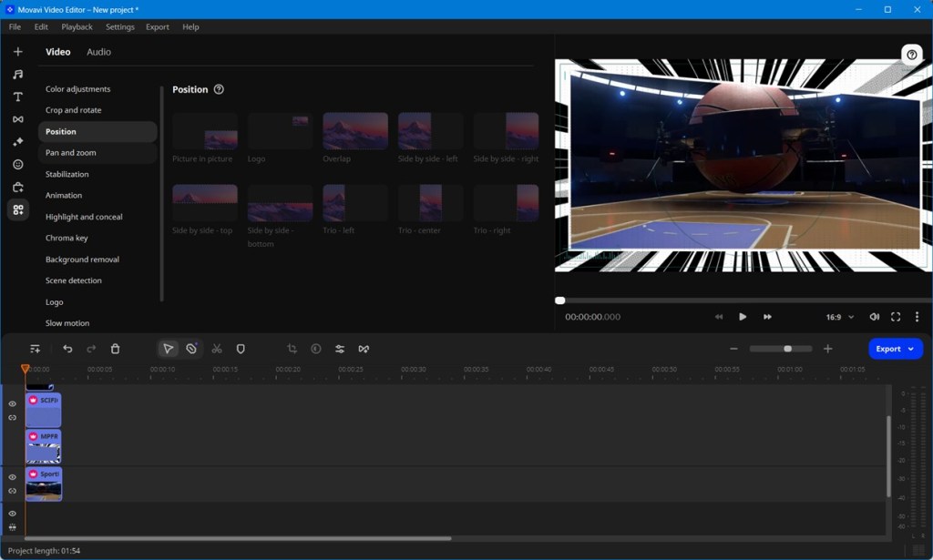The image size is (933, 560).
Task: Zoom out timeline with minus icon
Action: click(733, 349)
